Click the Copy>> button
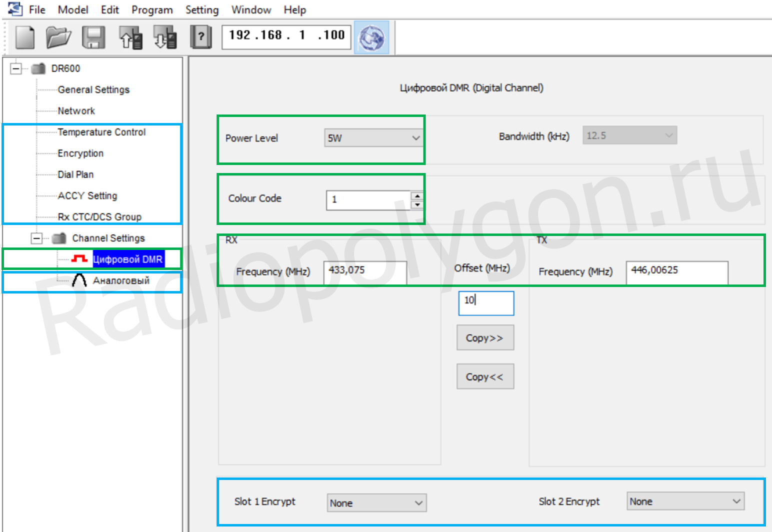Image resolution: width=772 pixels, height=532 pixels. pyautogui.click(x=485, y=338)
